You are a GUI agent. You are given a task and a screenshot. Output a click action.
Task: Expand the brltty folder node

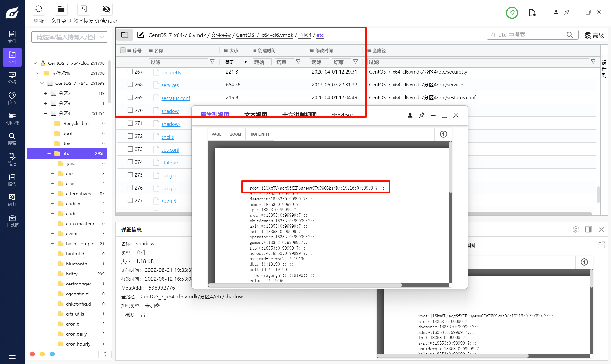click(x=53, y=274)
